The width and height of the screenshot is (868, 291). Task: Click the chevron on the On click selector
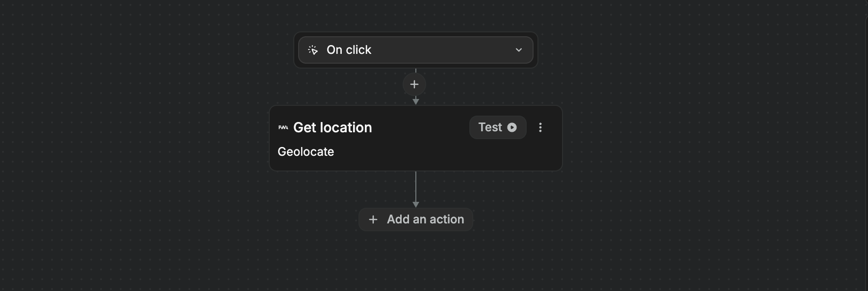518,49
